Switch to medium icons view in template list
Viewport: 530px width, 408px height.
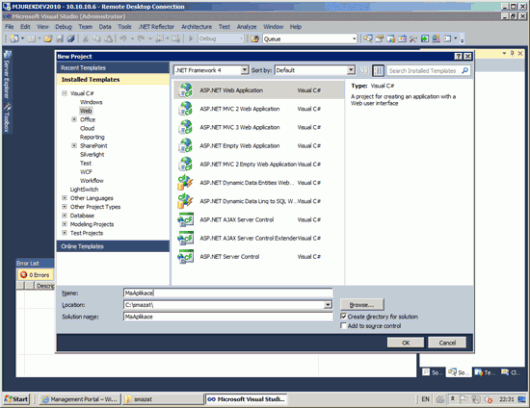click(x=378, y=70)
